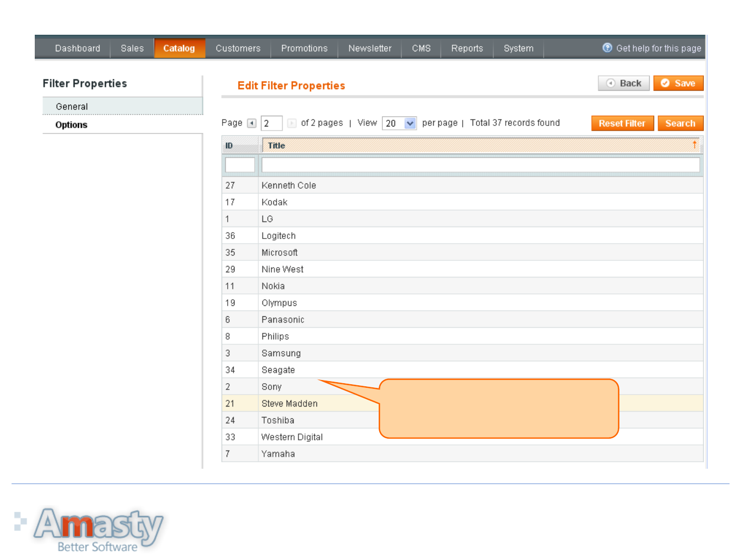Viewport: 747px width, 560px height.
Task: Open the CMS menu
Action: point(421,48)
